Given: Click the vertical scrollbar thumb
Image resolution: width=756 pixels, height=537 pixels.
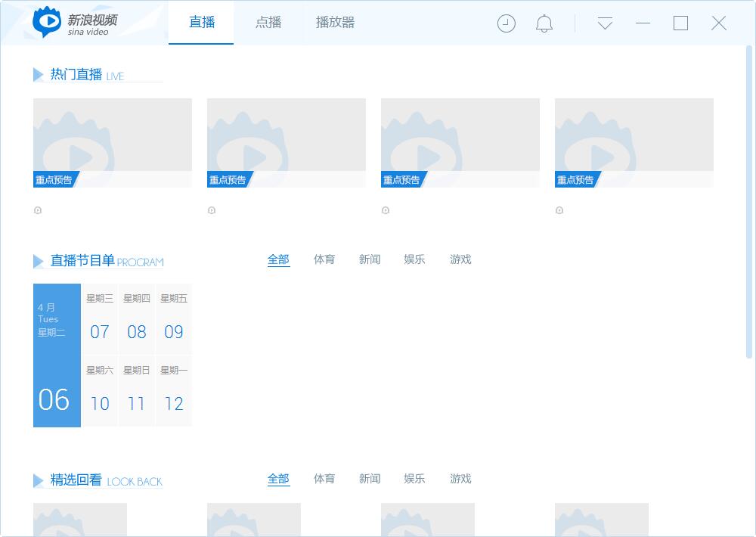Looking at the screenshot, I should pos(749,197).
